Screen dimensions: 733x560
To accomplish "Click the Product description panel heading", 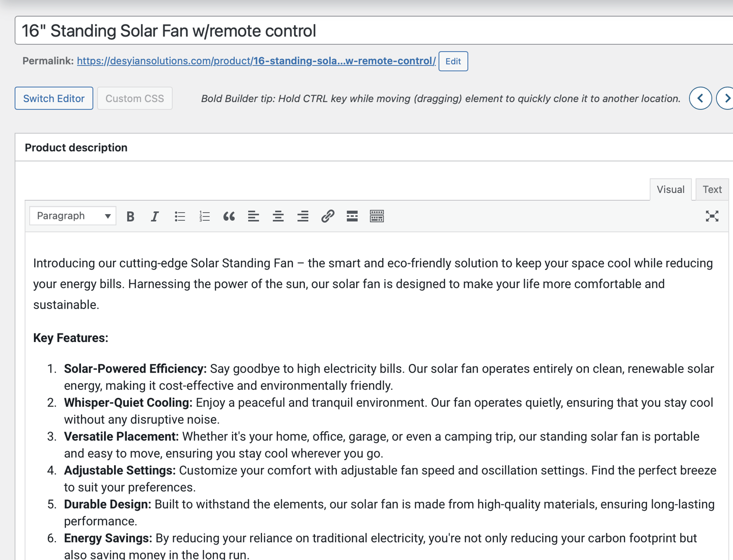I will tap(76, 147).
